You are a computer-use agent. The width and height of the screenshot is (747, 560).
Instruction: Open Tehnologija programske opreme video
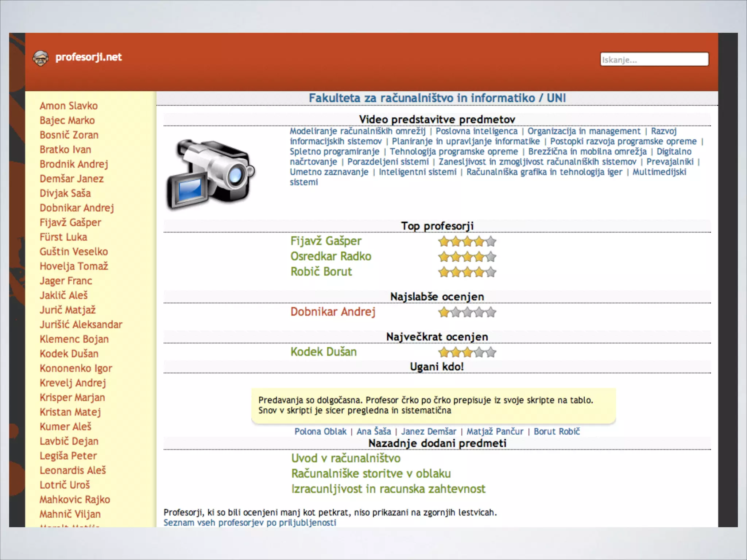(x=454, y=152)
